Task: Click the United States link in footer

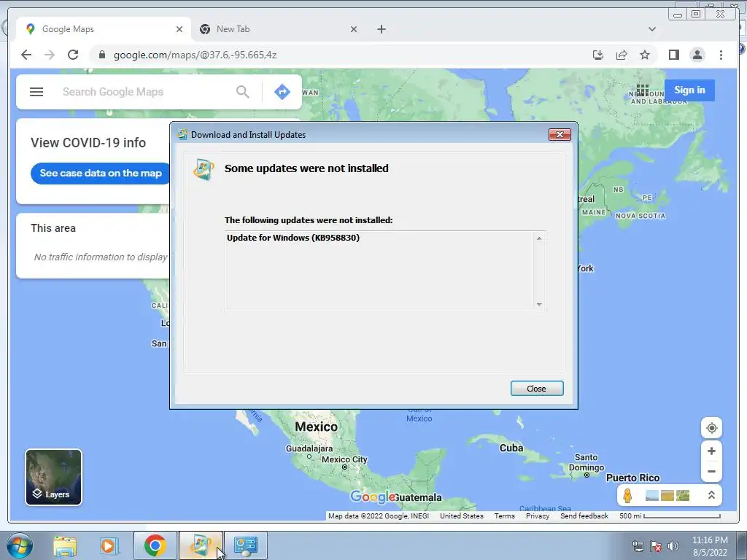Action: coord(461,516)
